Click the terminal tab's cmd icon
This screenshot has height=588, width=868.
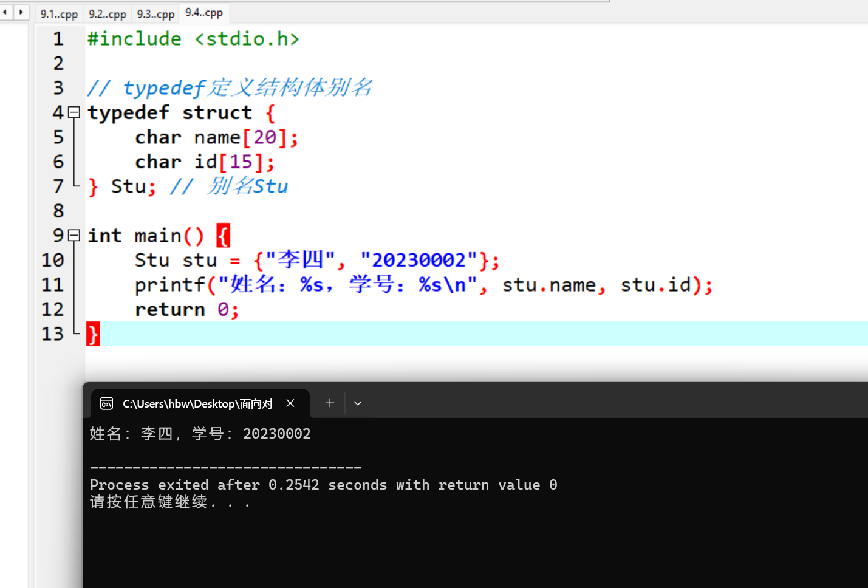(107, 404)
